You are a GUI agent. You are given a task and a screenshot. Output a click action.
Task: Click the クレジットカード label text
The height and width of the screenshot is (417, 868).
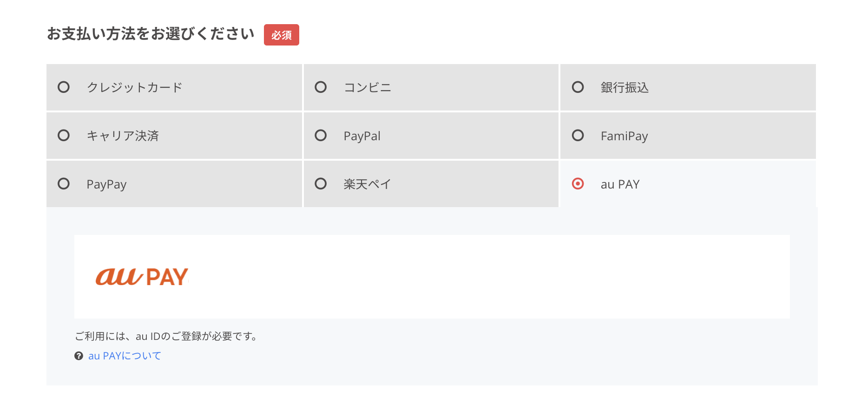(134, 87)
